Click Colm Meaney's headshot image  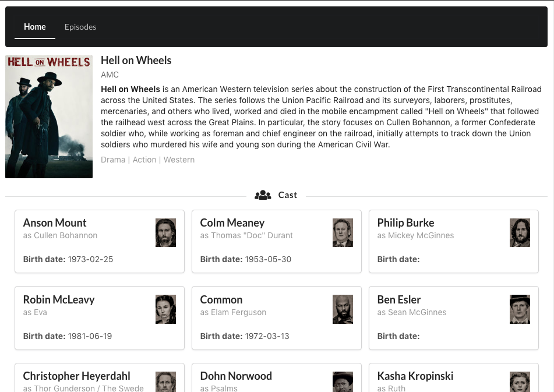343,232
